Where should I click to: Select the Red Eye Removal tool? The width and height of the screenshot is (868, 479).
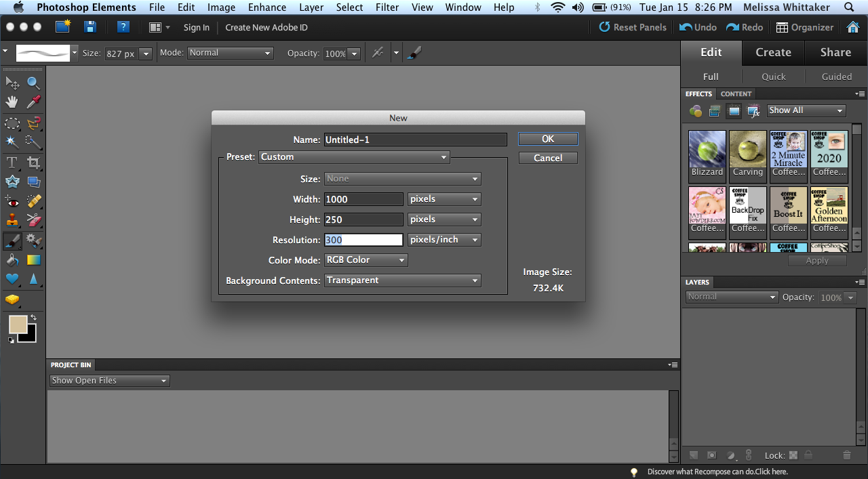pyautogui.click(x=12, y=201)
